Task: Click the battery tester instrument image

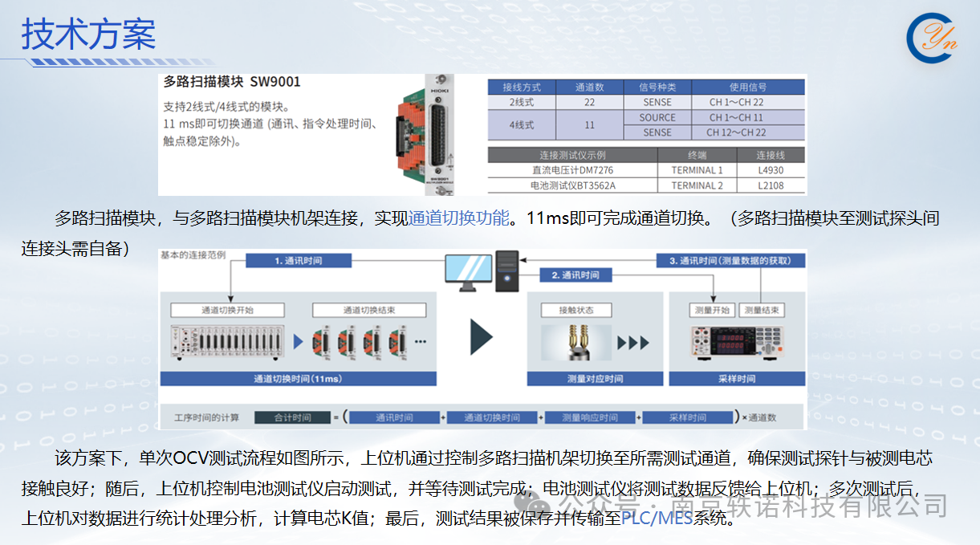Action: coord(736,343)
